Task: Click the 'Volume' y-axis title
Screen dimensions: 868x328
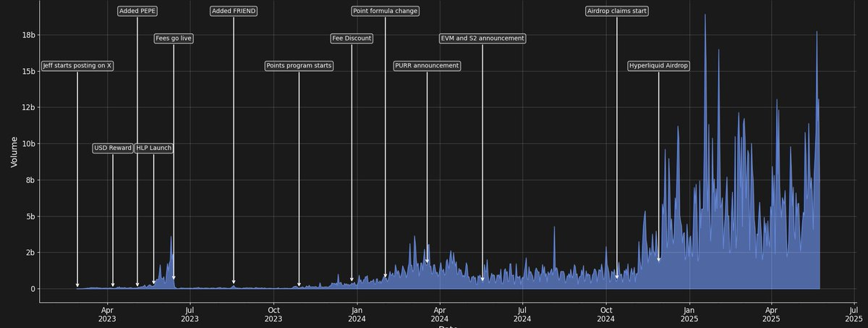Action: (14, 154)
